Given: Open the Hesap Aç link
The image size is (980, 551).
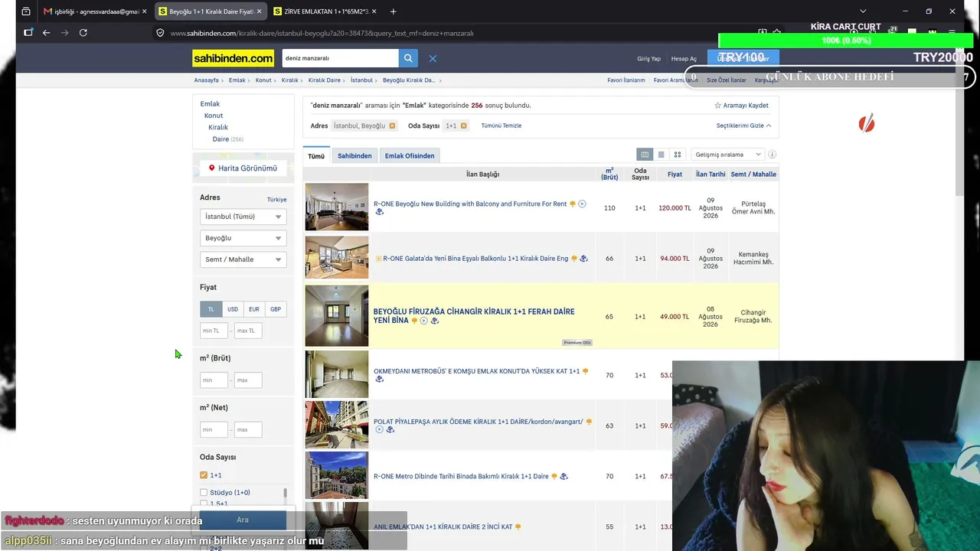Looking at the screenshot, I should [x=684, y=59].
